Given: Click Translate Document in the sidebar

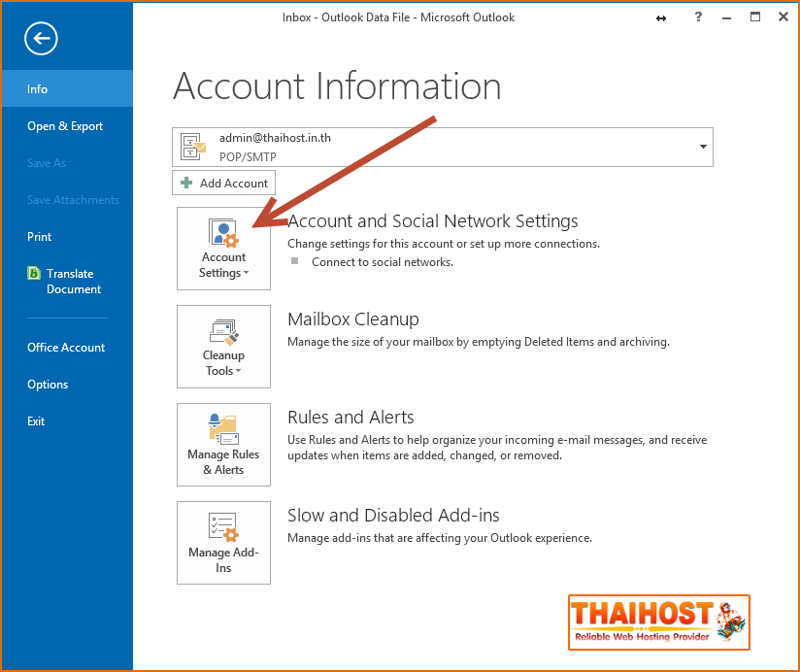Looking at the screenshot, I should (x=67, y=282).
